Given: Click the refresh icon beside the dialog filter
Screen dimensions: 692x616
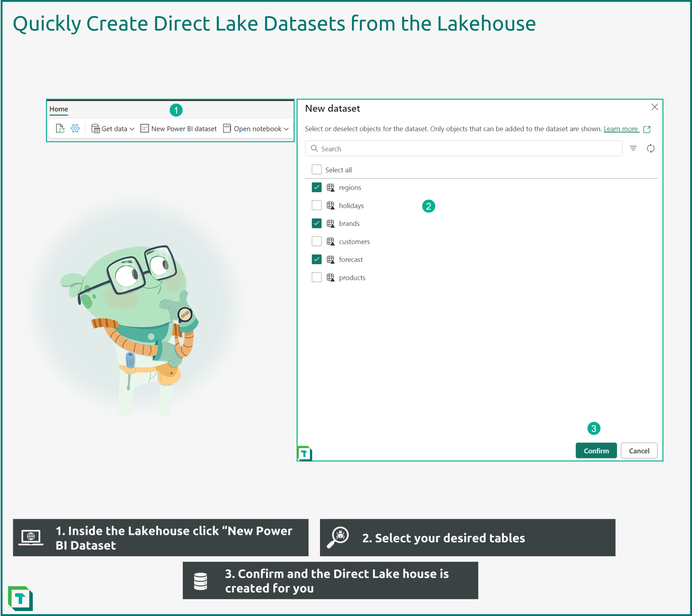Looking at the screenshot, I should pos(651,148).
